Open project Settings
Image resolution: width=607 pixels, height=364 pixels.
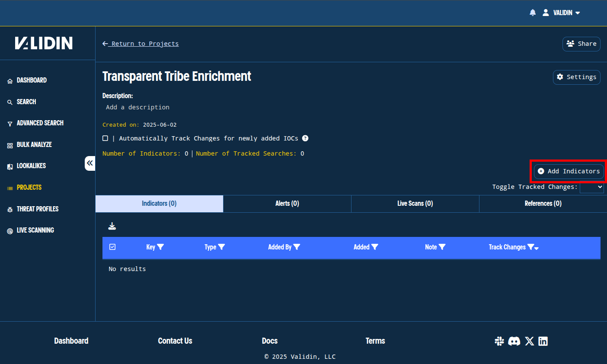tap(577, 77)
